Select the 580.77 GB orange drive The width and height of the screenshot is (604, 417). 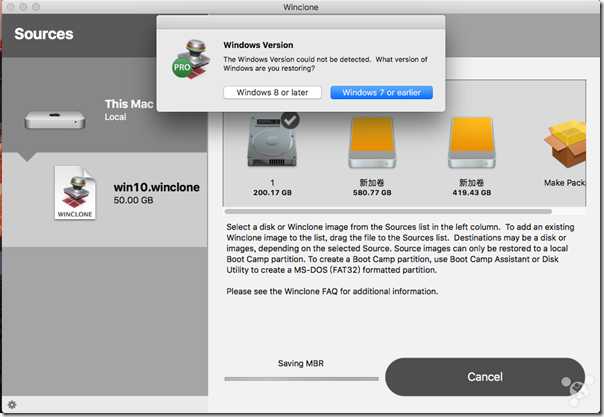(x=372, y=142)
